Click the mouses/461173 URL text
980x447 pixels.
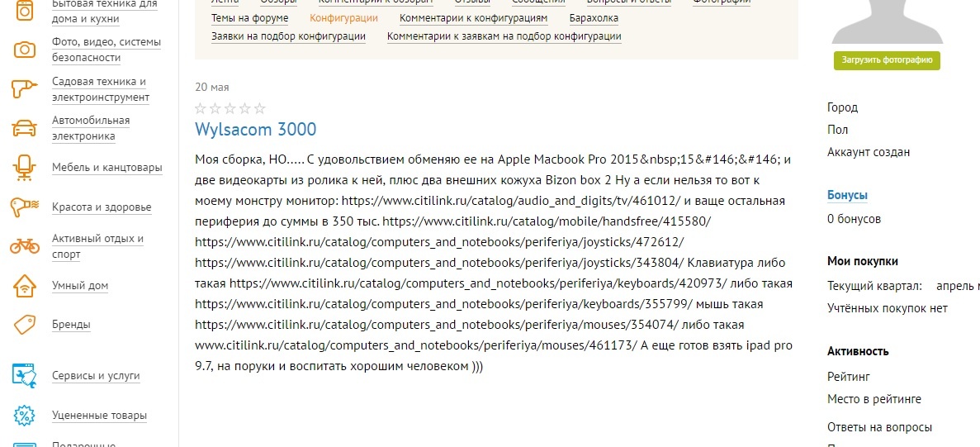(x=417, y=345)
